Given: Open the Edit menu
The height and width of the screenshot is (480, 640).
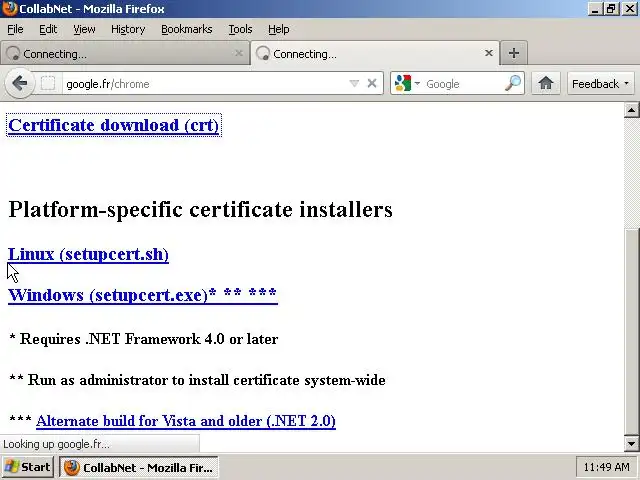Looking at the screenshot, I should [48, 29].
